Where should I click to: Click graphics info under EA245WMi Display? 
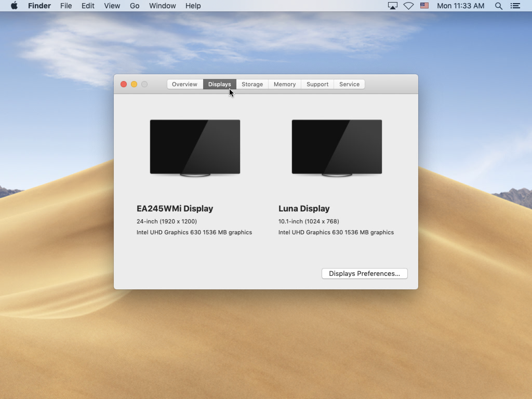pyautogui.click(x=194, y=232)
